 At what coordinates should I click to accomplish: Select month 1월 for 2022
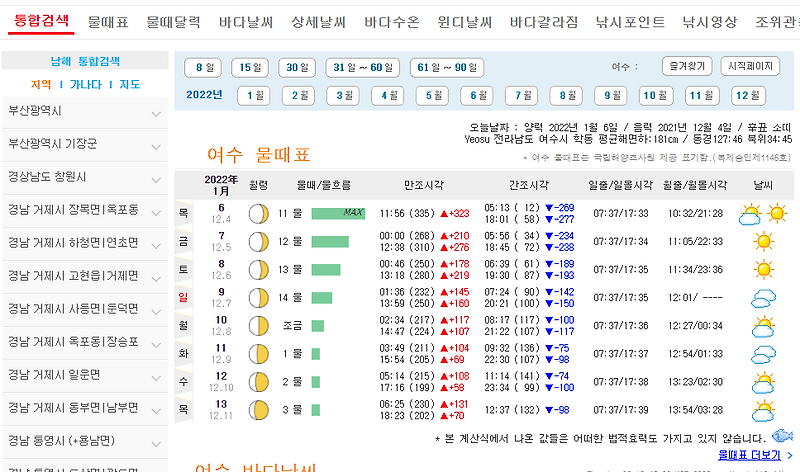254,95
